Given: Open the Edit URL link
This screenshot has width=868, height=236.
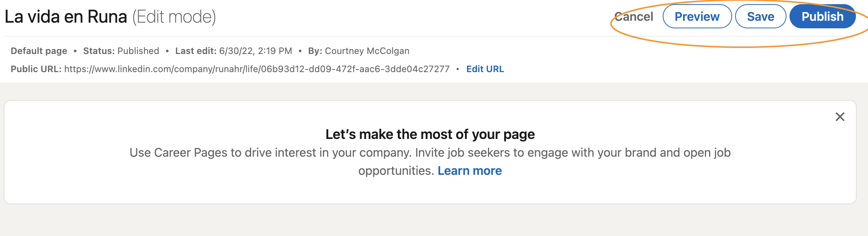Looking at the screenshot, I should click(x=485, y=69).
